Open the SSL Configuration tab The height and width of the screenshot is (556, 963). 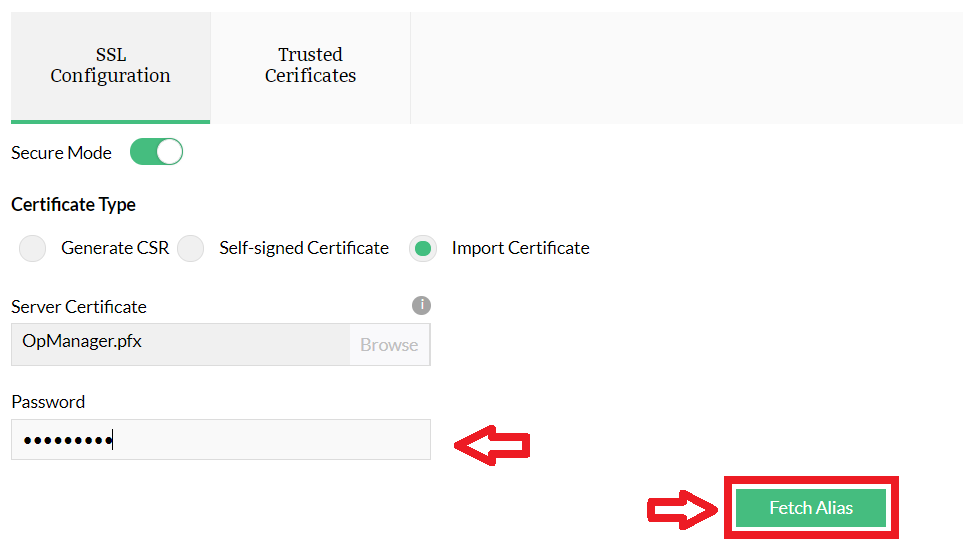pos(110,65)
